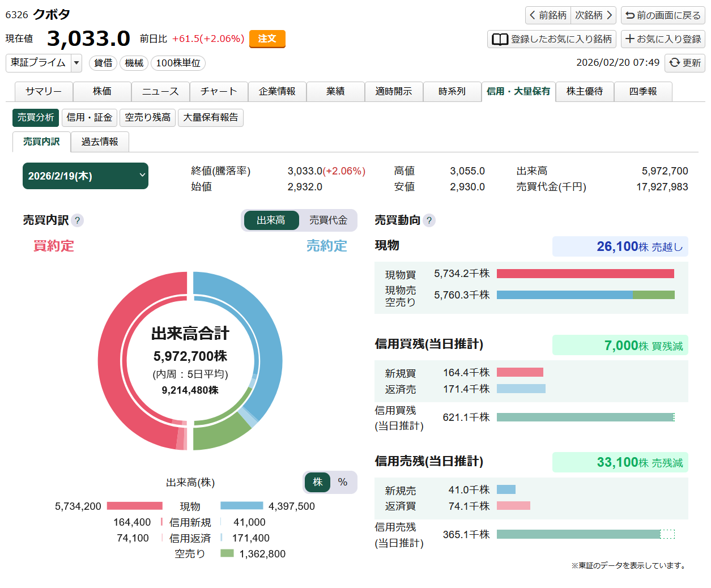Toggle volume display to percent (%)

pos(343,482)
